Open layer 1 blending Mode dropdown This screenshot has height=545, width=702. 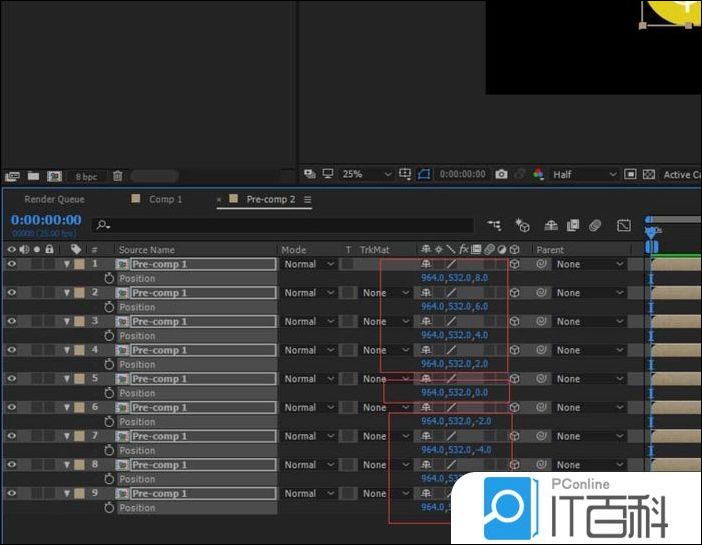pos(309,264)
